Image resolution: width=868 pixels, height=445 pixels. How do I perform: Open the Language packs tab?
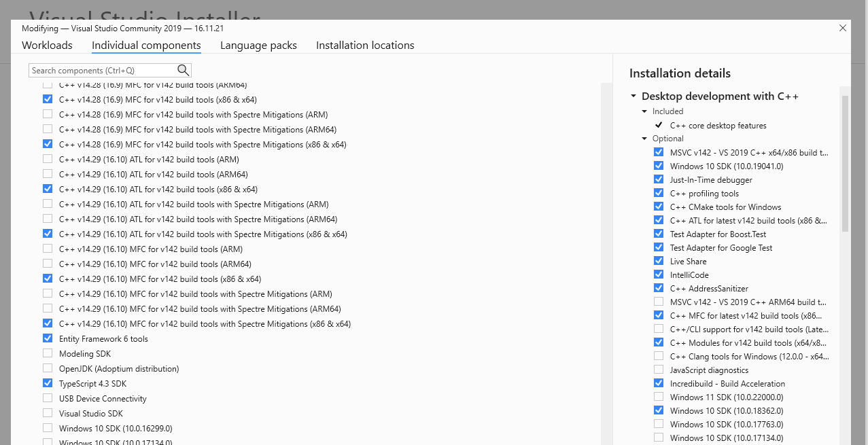pos(258,46)
